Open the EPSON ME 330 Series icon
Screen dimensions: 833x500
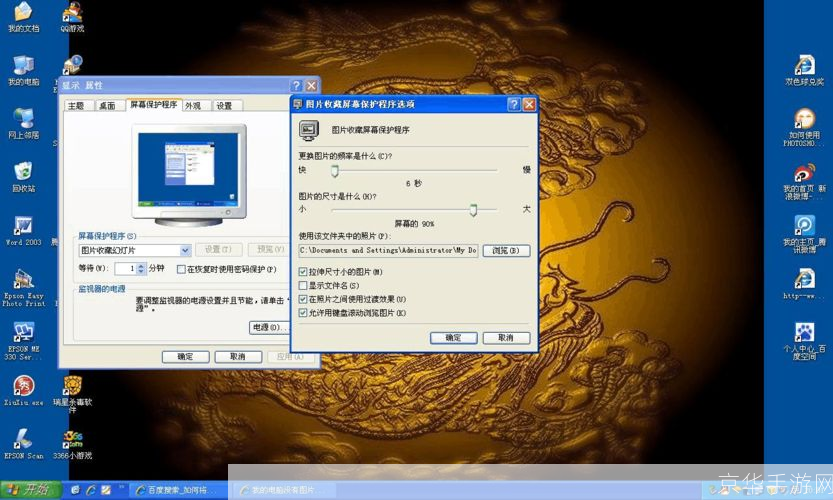(x=23, y=341)
